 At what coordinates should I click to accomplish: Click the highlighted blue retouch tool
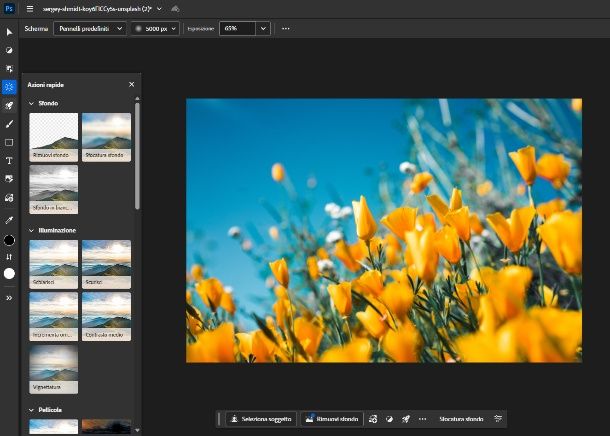coord(9,87)
